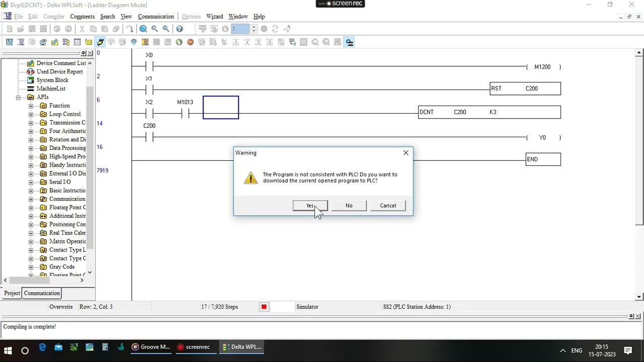Click the blue question mark help icon
Screen dimensions: 644x362
[180, 29]
